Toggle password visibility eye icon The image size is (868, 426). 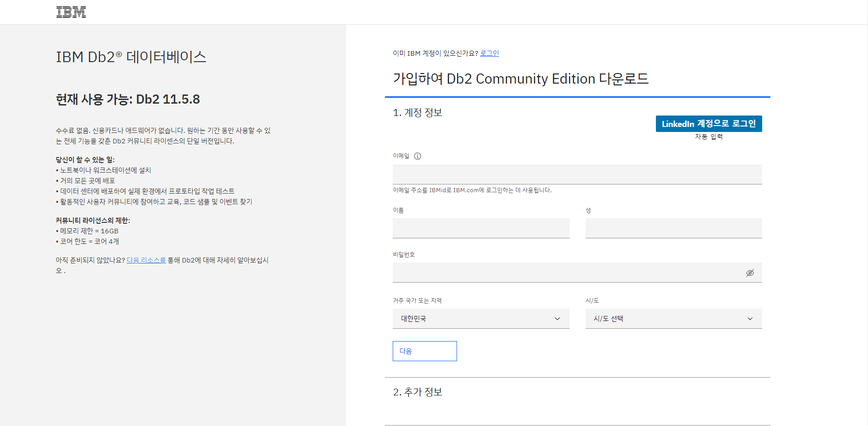(x=750, y=273)
